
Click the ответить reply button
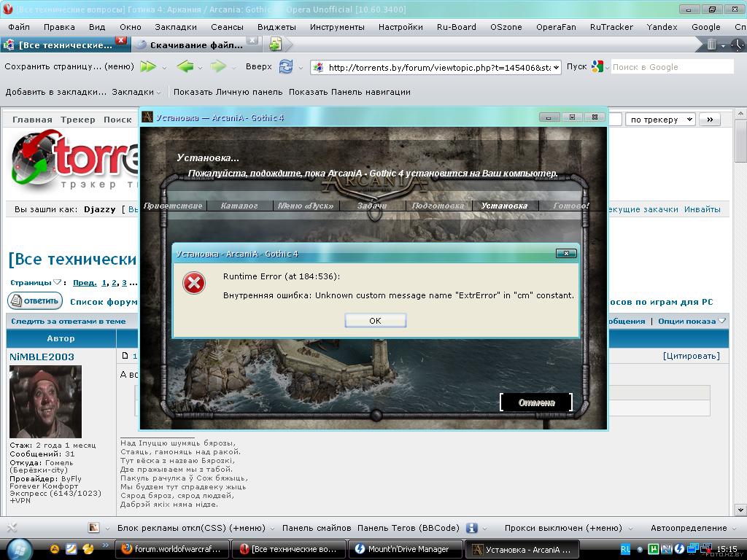click(x=35, y=301)
